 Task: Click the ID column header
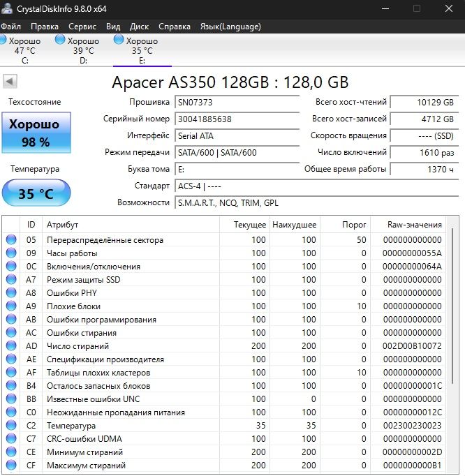coord(31,225)
